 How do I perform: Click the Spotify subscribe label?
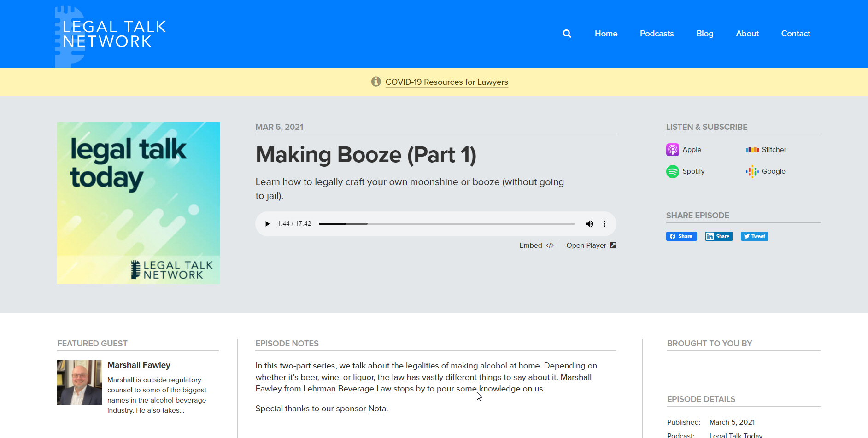(693, 171)
